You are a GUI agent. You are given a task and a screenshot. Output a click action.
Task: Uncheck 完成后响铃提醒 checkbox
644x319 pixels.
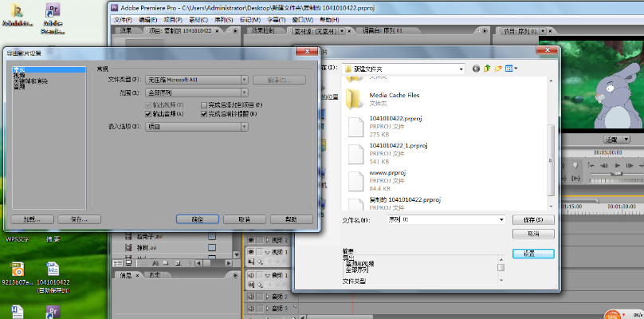(204, 114)
